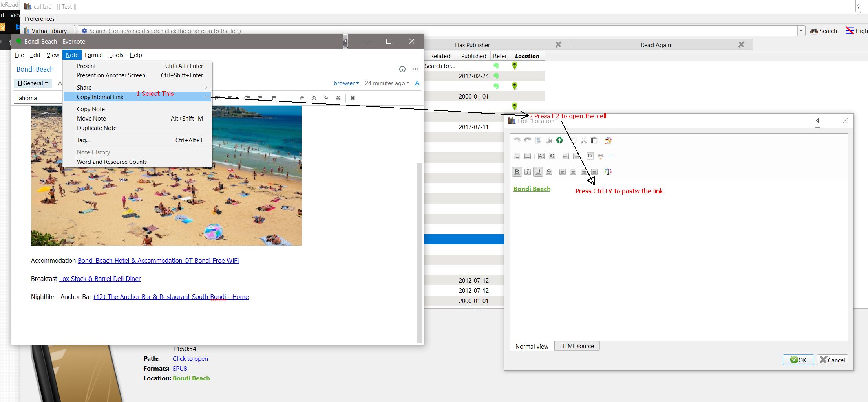Switch to HTML source tab

coord(577,346)
